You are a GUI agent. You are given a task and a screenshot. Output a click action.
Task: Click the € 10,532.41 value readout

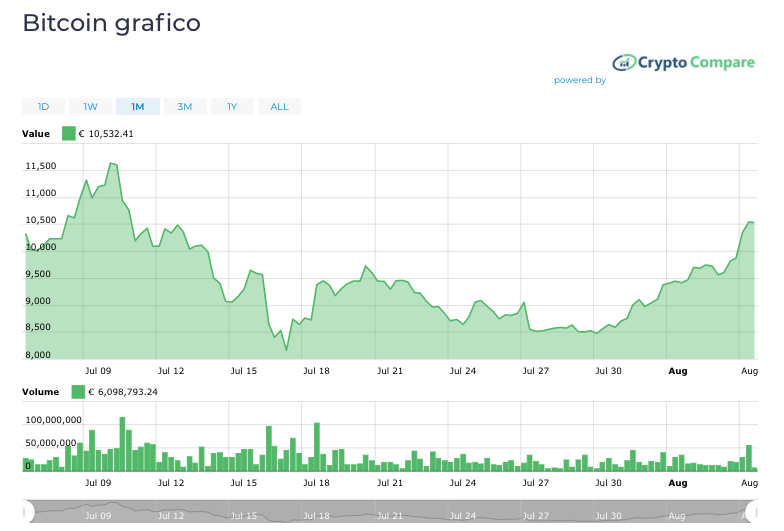tap(106, 134)
